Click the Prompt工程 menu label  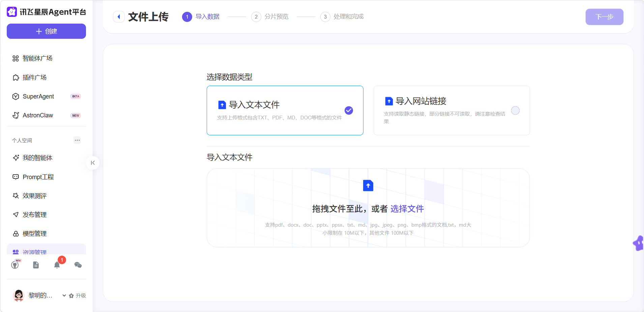pos(38,177)
